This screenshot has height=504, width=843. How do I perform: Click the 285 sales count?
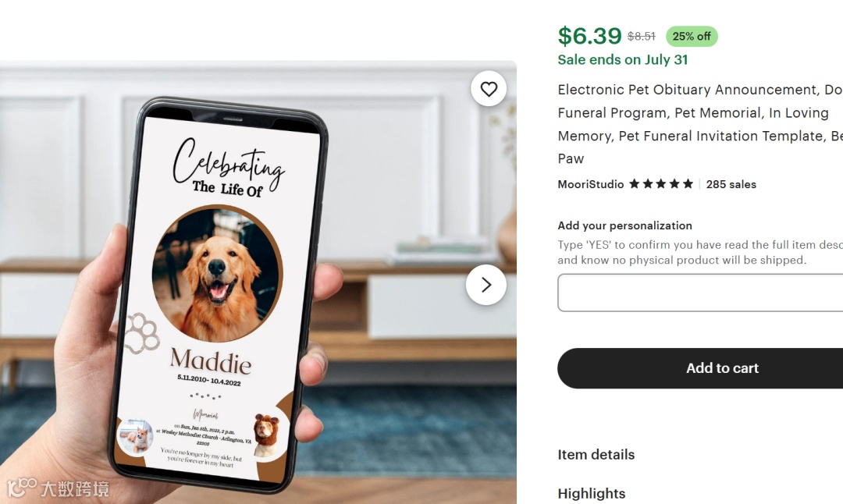point(731,184)
